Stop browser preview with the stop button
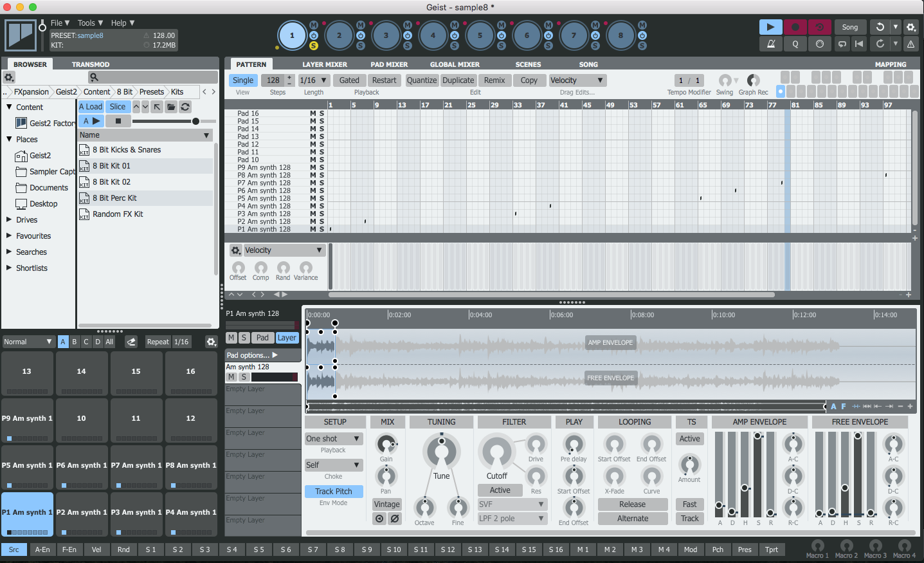 (118, 121)
